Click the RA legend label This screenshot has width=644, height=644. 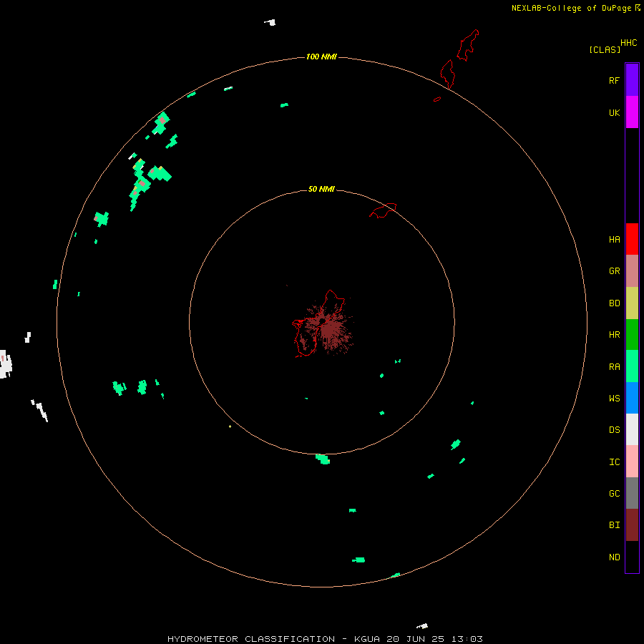coord(614,366)
